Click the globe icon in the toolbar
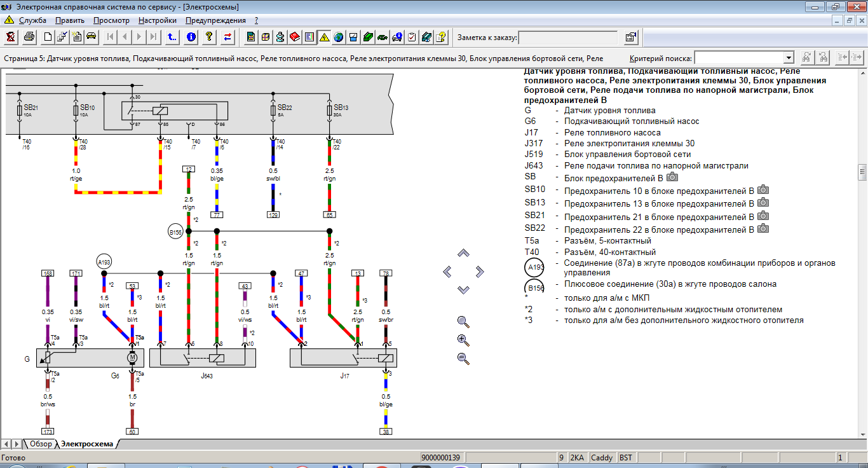This screenshot has height=468, width=868. click(338, 37)
